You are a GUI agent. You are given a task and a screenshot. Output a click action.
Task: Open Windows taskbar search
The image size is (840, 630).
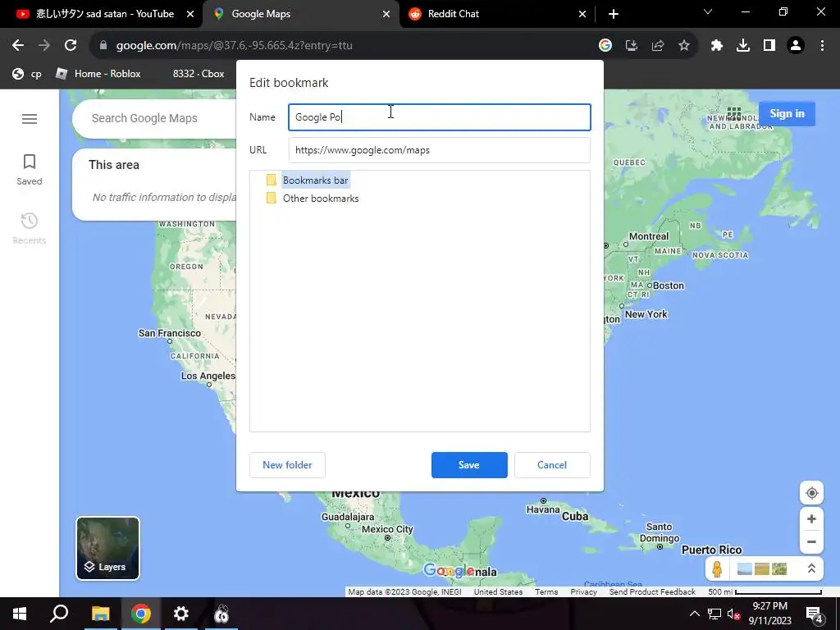pyautogui.click(x=59, y=614)
